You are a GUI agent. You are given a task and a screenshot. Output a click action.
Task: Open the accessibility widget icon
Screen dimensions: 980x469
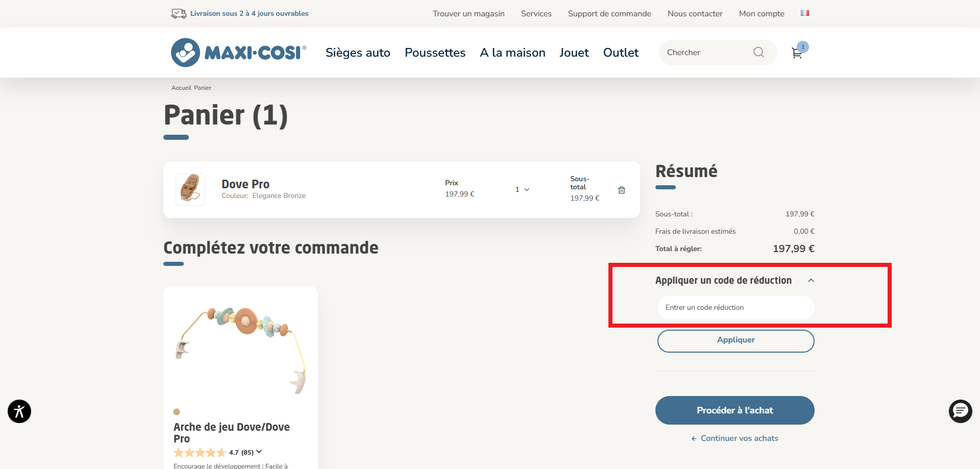(x=19, y=411)
